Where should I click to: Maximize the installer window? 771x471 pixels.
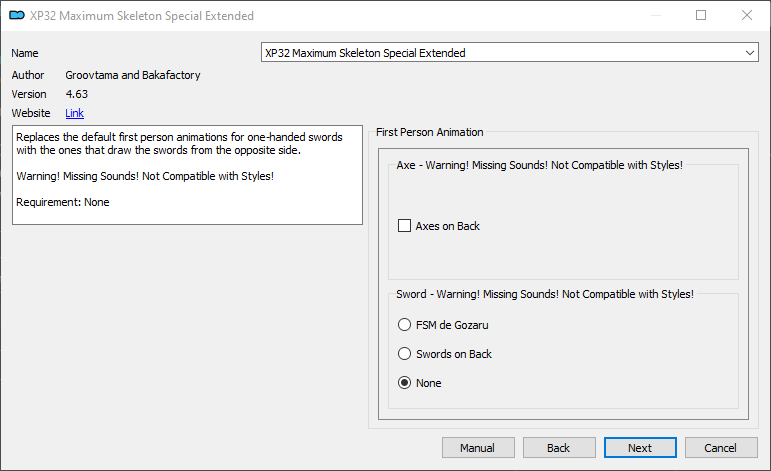pyautogui.click(x=701, y=16)
